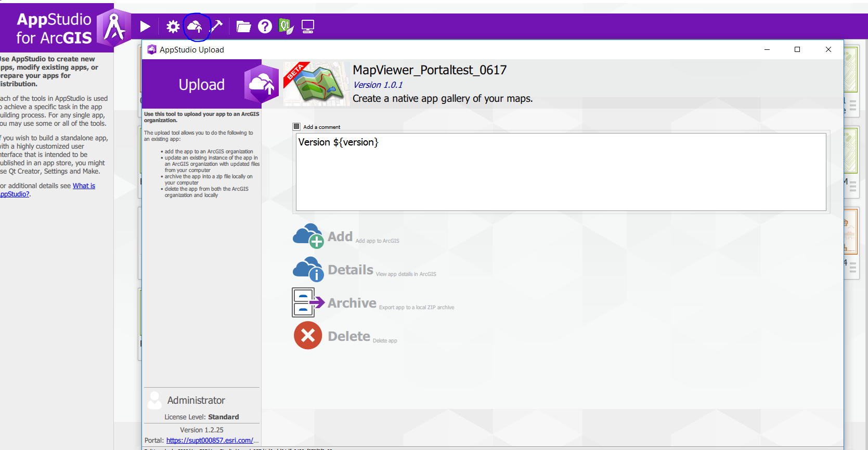Click the Run play icon in the toolbar
Viewport: 868px width, 450px height.
(x=145, y=27)
